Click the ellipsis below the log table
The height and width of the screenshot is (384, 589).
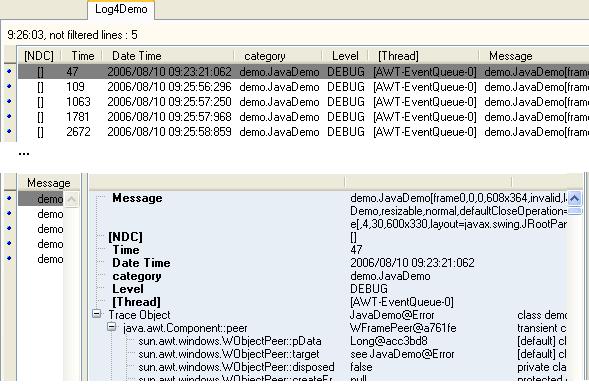pyautogui.click(x=24, y=153)
